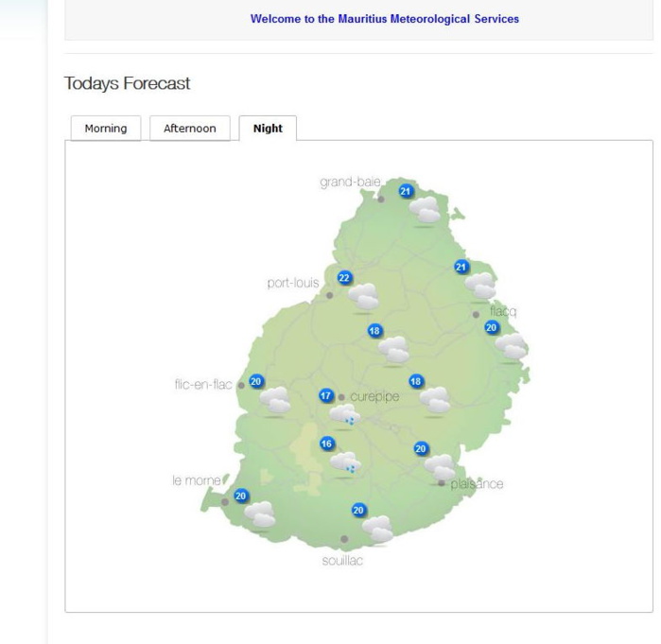This screenshot has width=661, height=644.
Task: Click the curepipe town label
Action: (374, 396)
